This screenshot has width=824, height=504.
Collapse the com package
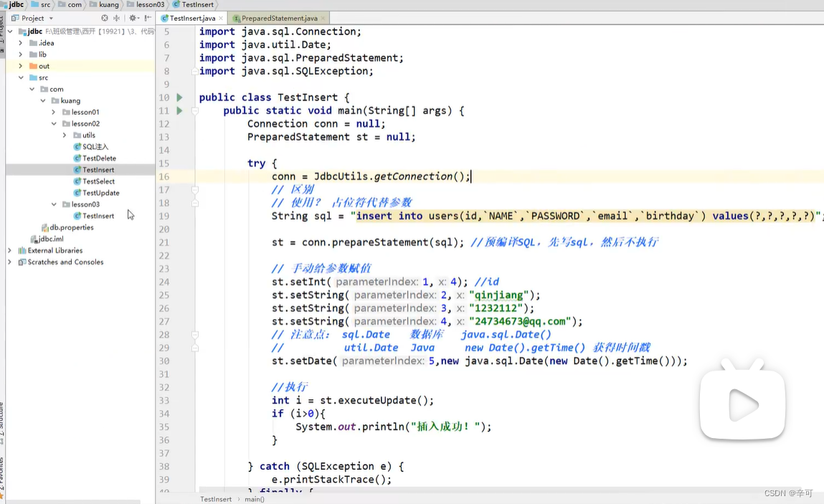pos(32,90)
